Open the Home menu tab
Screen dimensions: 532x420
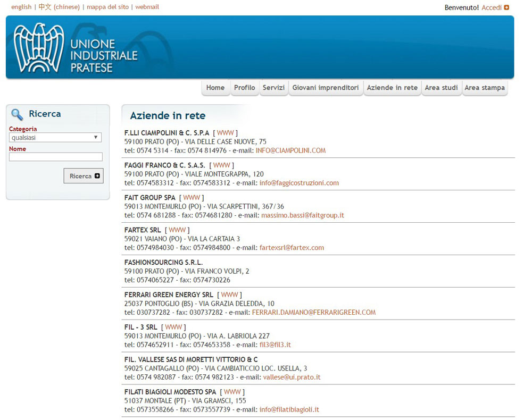pos(215,88)
